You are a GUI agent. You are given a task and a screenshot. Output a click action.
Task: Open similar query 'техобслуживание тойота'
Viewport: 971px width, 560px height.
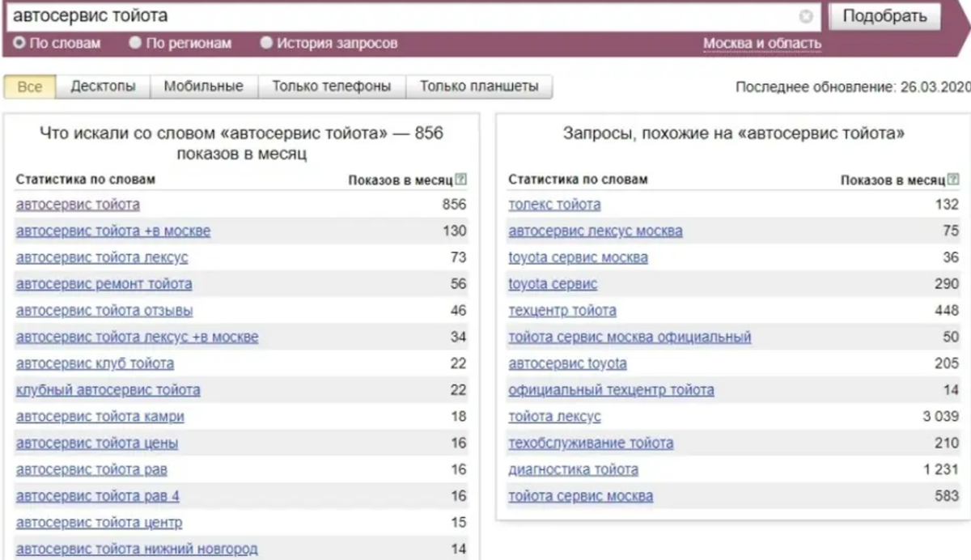coord(591,443)
